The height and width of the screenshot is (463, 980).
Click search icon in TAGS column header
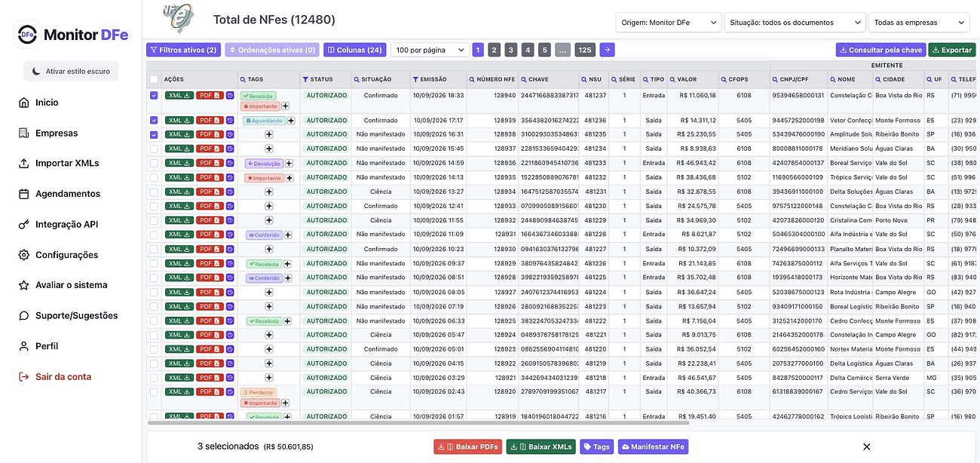tap(243, 79)
